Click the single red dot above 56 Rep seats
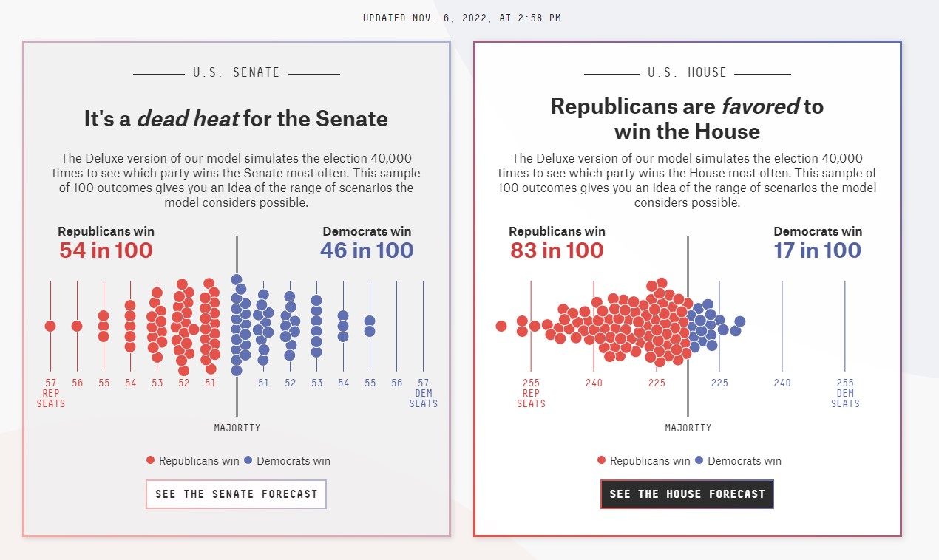Screen dimensions: 939x560 click(x=77, y=326)
